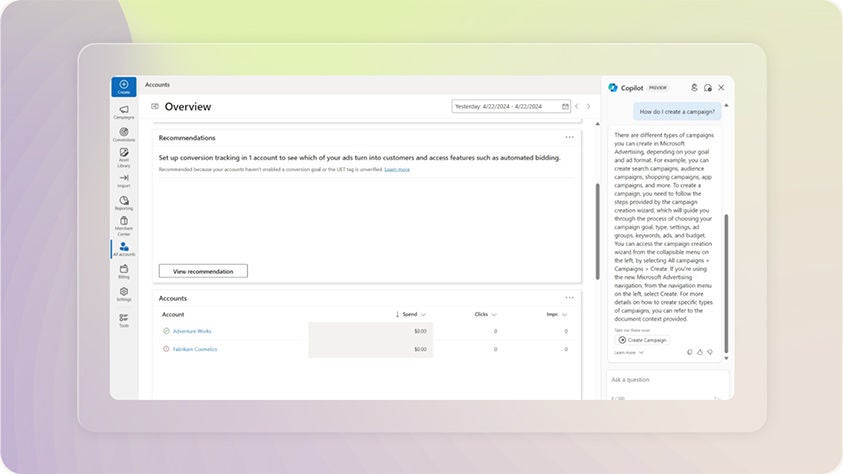Click the Ask a question input field
Image resolution: width=843 pixels, height=474 pixels.
pyautogui.click(x=667, y=380)
